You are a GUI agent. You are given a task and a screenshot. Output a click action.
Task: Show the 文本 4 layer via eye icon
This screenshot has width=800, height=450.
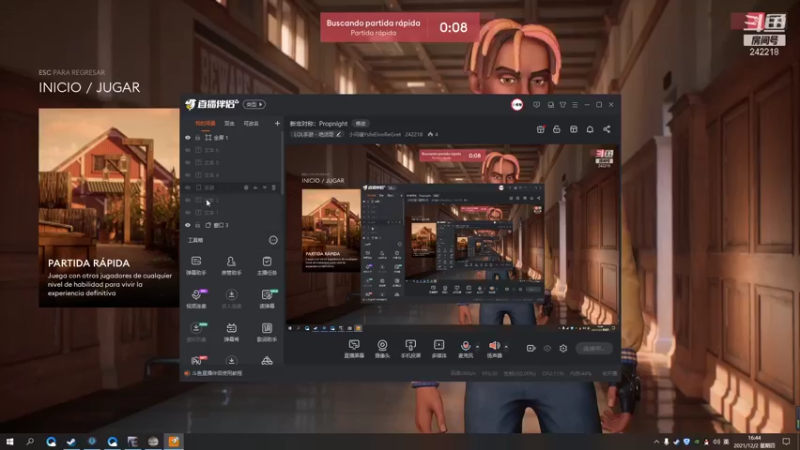(x=188, y=175)
